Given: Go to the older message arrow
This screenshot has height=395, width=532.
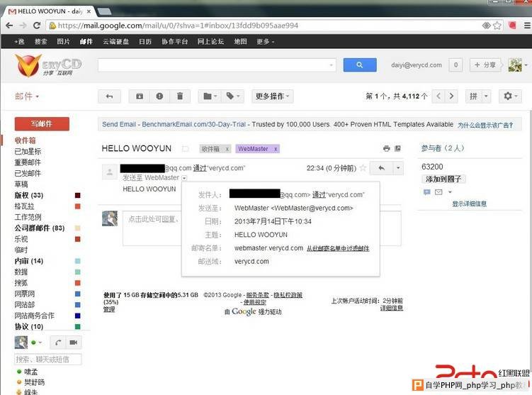Looking at the screenshot, I should pyautogui.click(x=451, y=96).
